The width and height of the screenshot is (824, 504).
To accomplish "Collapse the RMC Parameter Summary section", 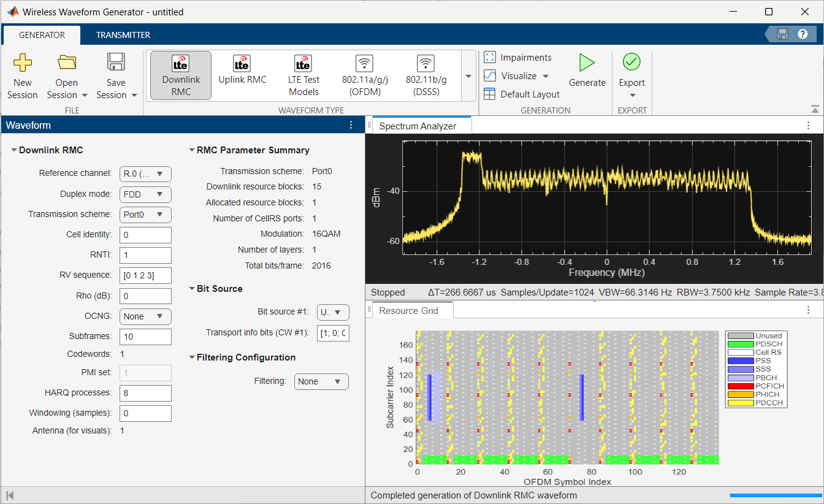I will coord(191,150).
